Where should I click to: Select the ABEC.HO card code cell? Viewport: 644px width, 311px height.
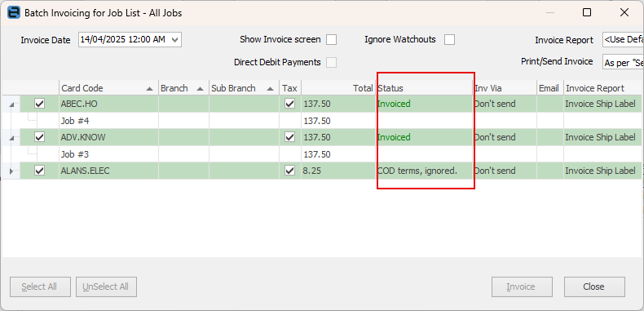click(108, 104)
